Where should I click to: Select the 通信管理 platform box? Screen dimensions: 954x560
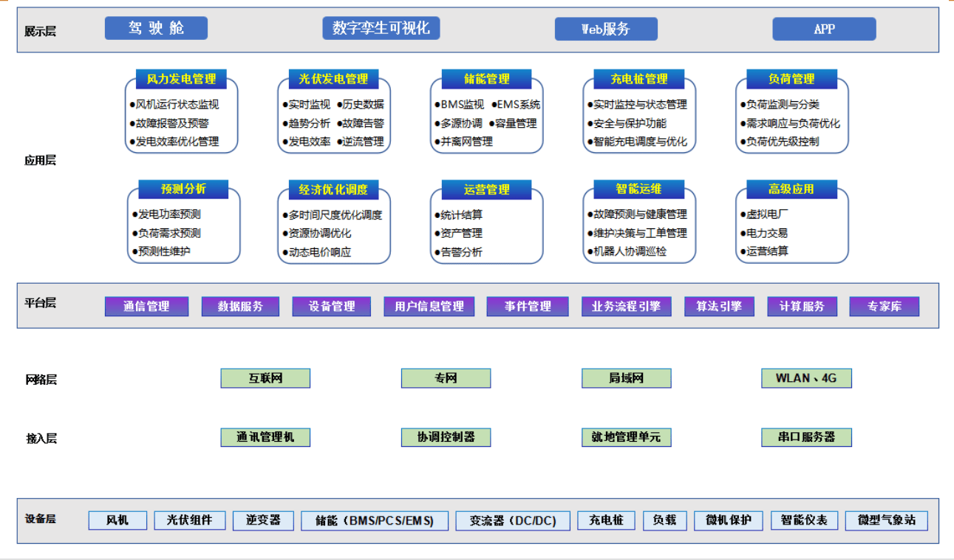point(146,307)
